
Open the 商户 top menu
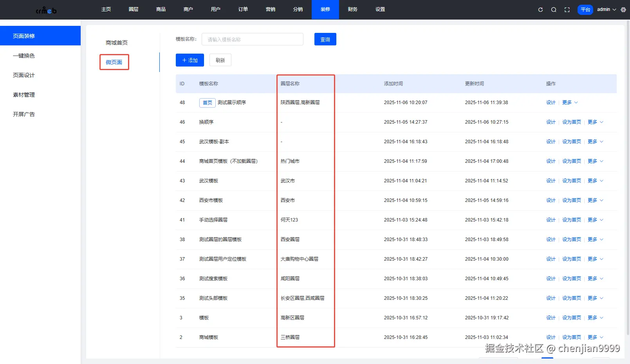pos(188,9)
